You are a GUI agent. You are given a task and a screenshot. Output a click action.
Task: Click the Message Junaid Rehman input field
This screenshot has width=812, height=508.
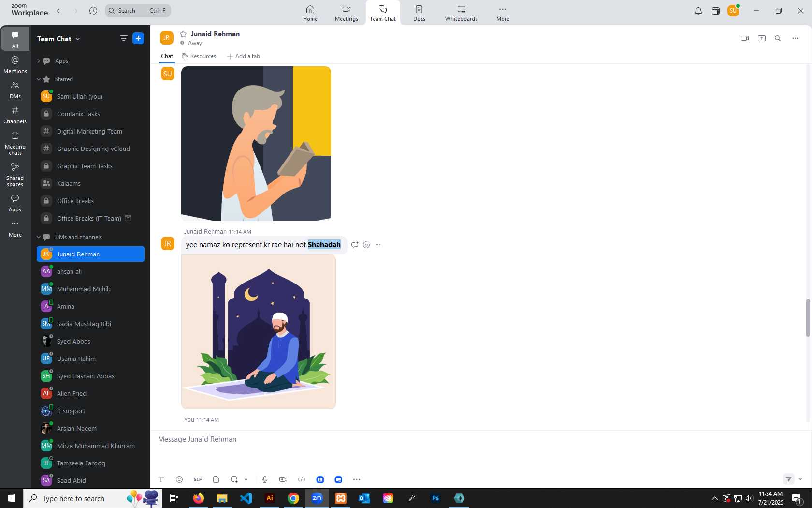coord(478,439)
